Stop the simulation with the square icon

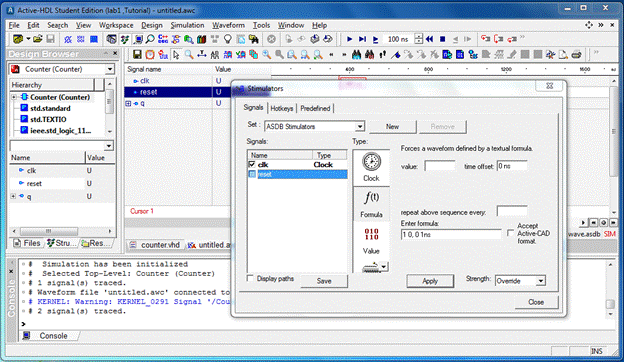(443, 39)
